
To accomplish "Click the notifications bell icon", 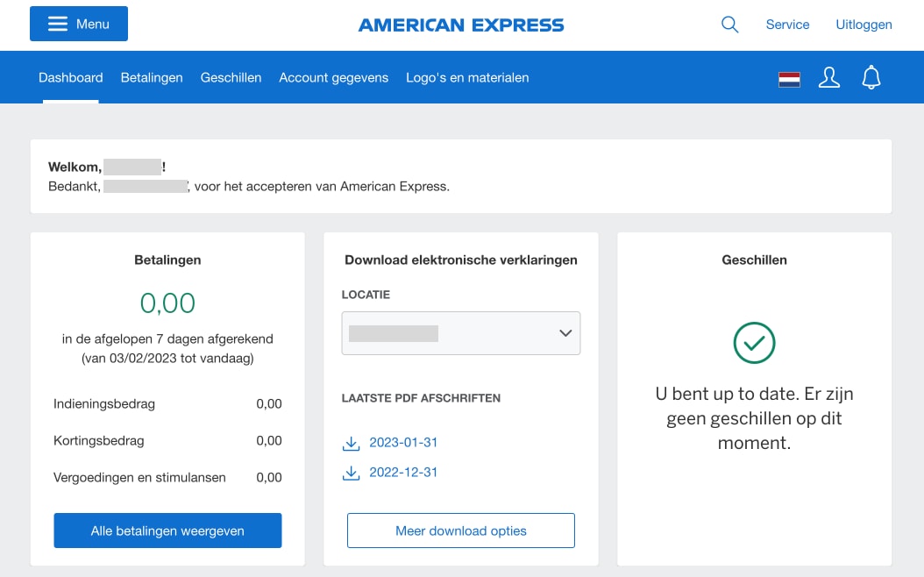I will (x=871, y=78).
